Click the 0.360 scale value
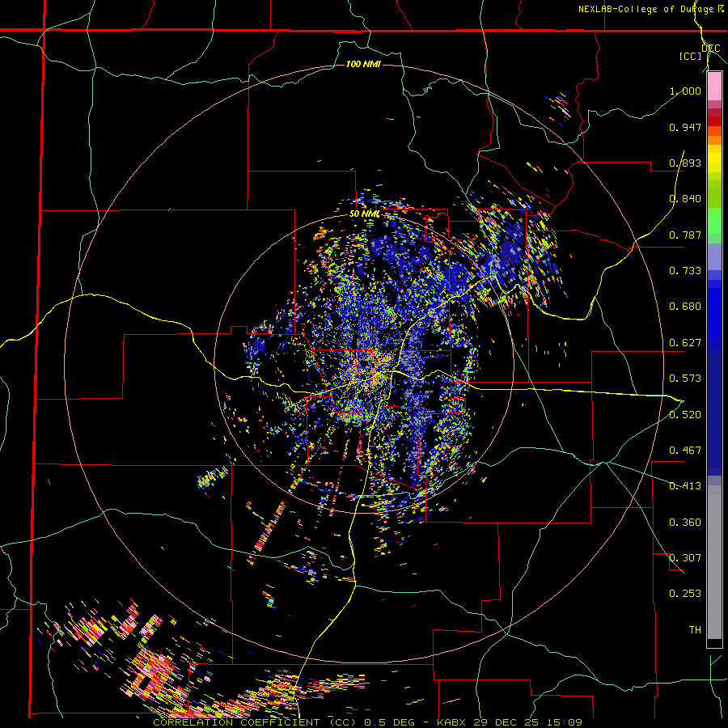 pyautogui.click(x=685, y=523)
